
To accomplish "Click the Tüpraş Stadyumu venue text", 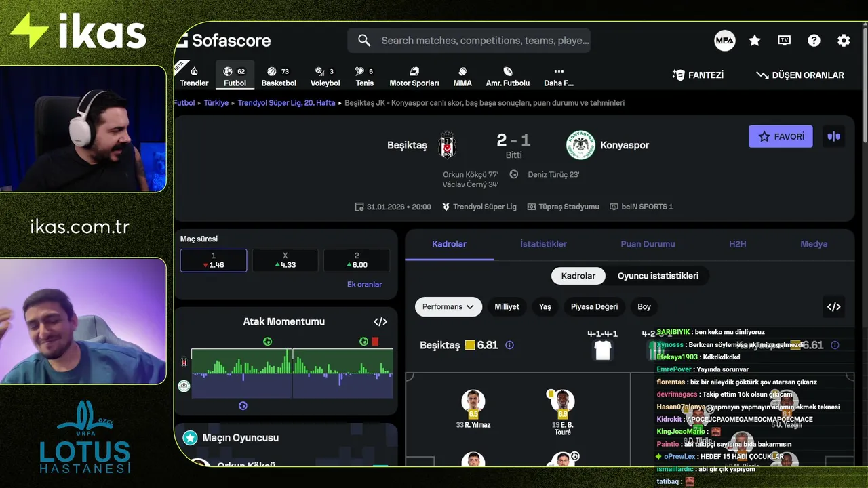I will click(563, 207).
